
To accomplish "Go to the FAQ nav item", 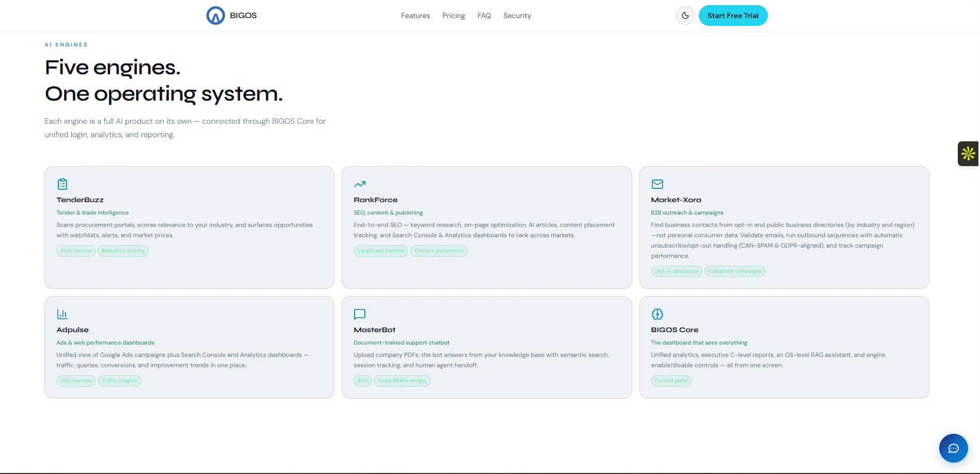I will pos(484,15).
